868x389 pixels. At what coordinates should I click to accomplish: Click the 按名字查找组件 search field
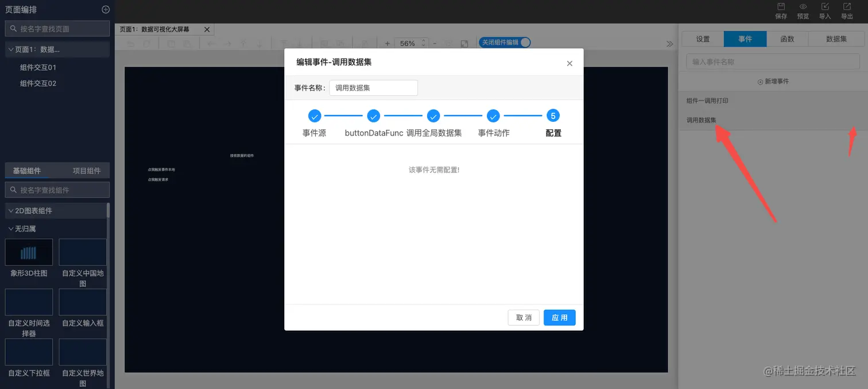[x=57, y=190]
